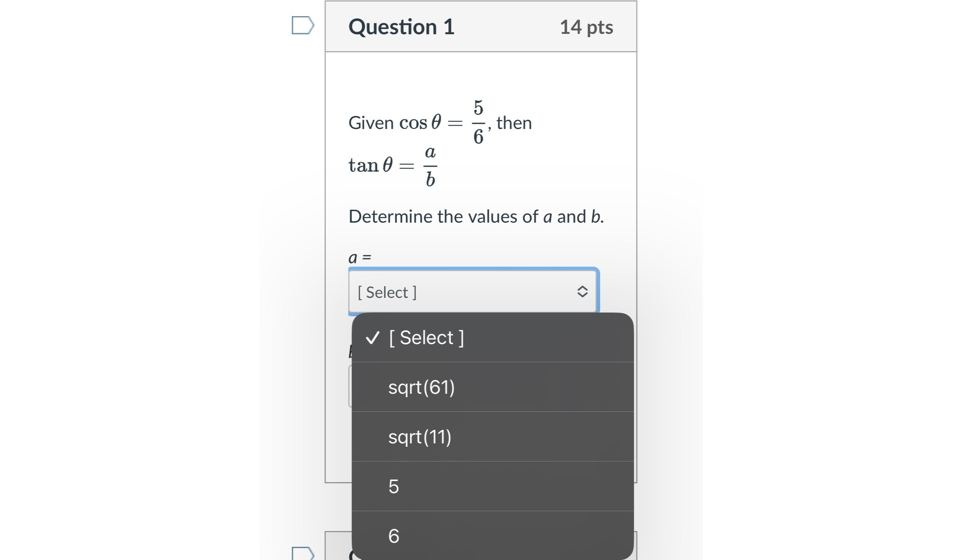Choose the checked [ Select ] menu option
The image size is (962, 560).
(x=426, y=338)
